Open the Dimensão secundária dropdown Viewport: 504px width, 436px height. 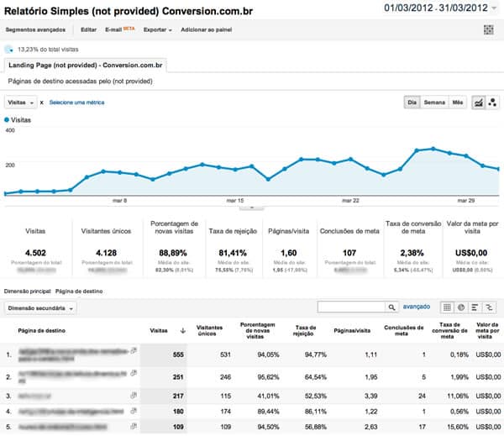[x=40, y=308]
